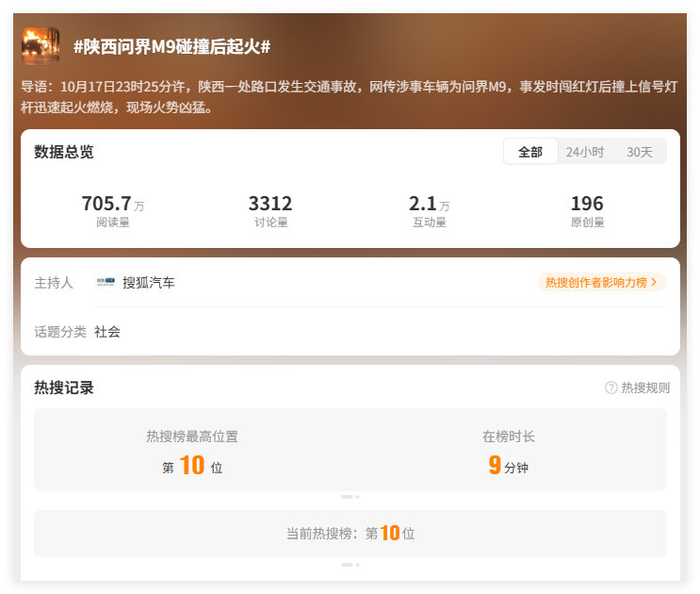Click the 9分钟 duration value

pos(509,466)
